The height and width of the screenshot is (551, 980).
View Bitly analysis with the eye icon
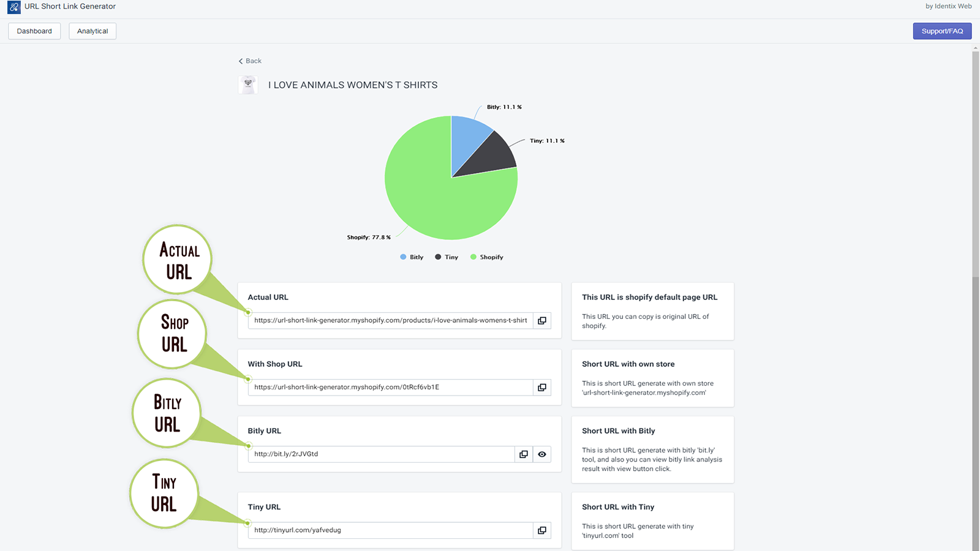541,454
